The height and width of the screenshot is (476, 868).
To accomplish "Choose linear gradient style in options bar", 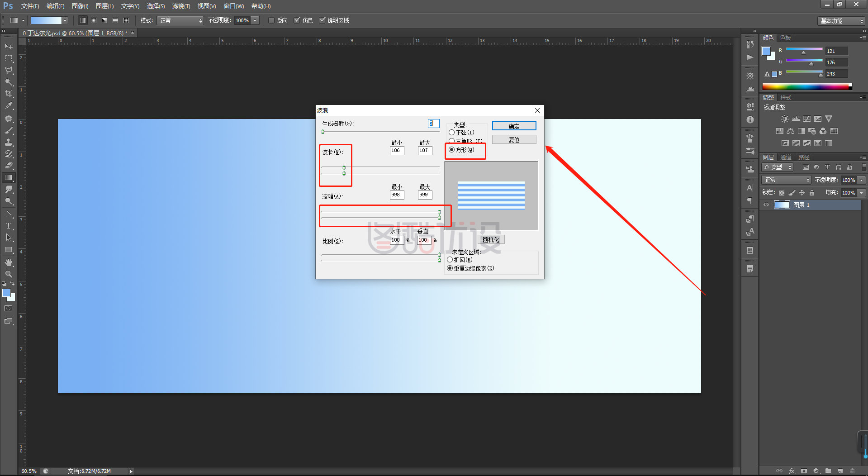I will (82, 20).
